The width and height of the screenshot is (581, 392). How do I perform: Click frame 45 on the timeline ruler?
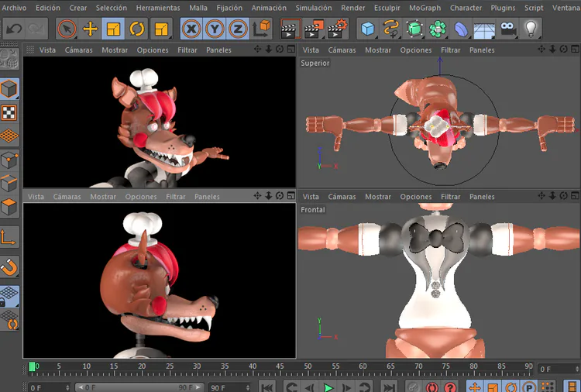[x=280, y=366]
